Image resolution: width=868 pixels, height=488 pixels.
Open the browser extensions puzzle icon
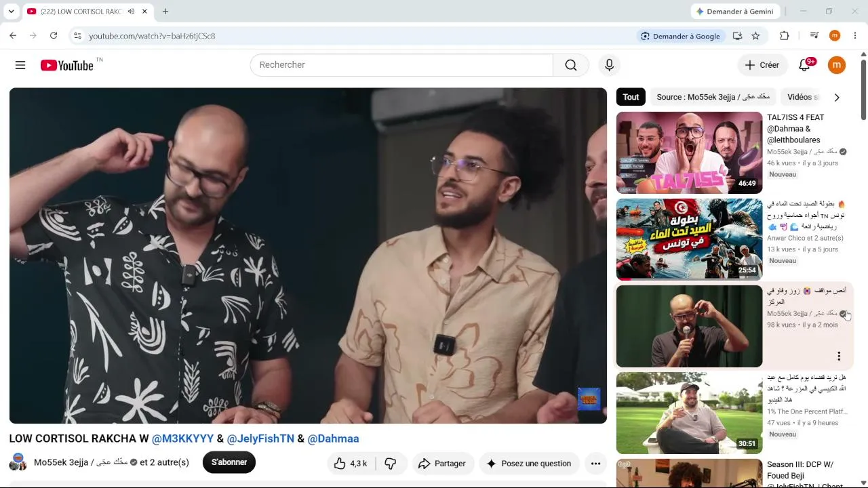[x=785, y=36]
